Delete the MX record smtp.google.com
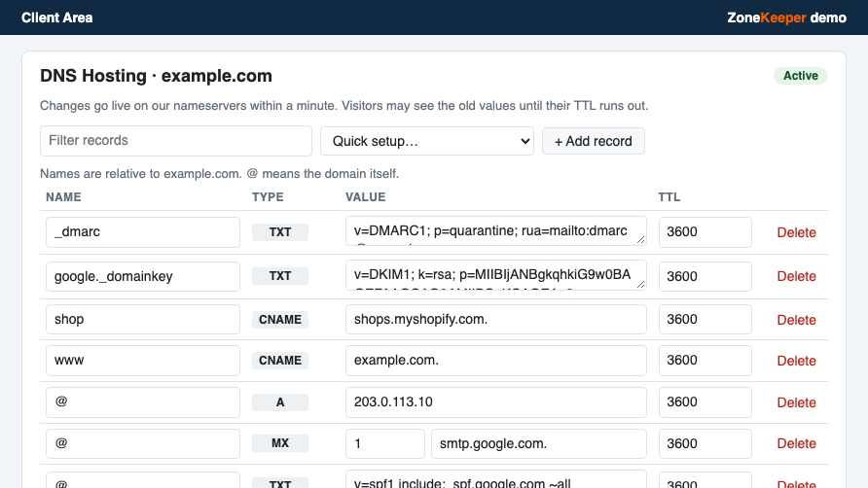868x488 pixels. (796, 443)
